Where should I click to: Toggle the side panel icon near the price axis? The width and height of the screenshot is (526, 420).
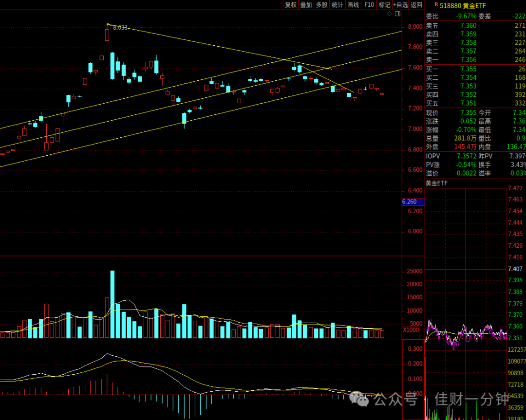point(397,14)
